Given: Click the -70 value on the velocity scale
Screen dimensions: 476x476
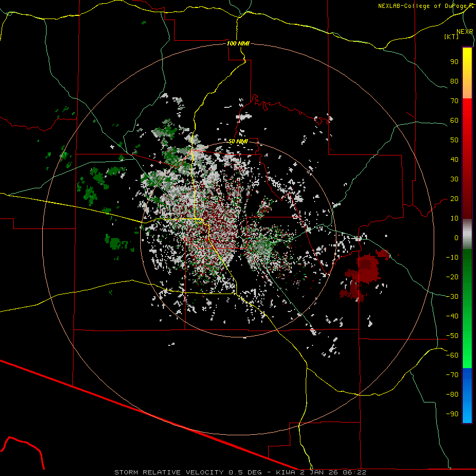Looking at the screenshot, I should coord(452,375).
